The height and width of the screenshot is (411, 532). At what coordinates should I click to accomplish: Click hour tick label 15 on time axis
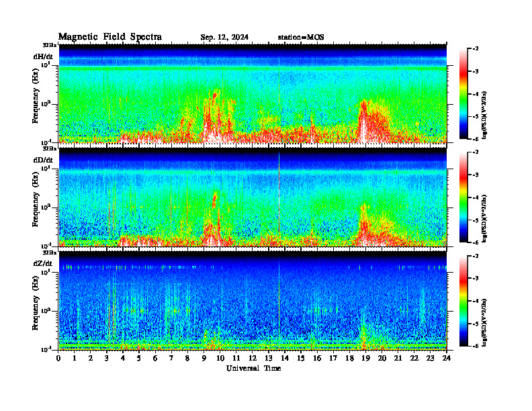click(301, 359)
